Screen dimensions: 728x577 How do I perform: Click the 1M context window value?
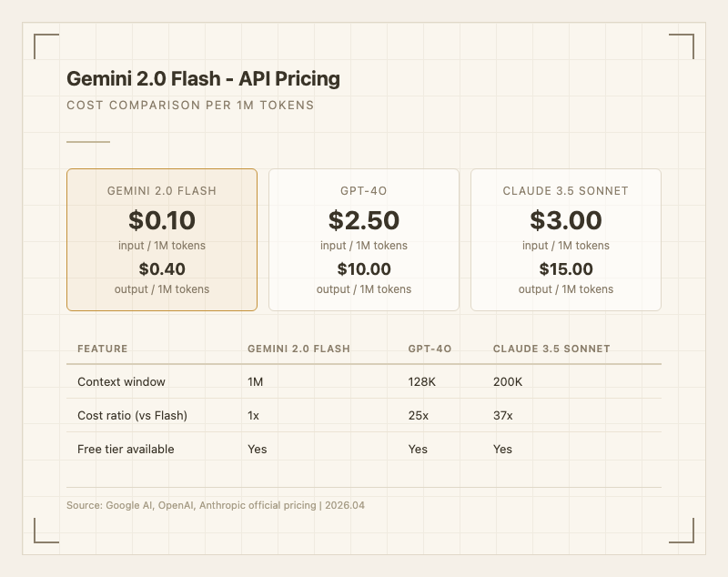tap(256, 382)
